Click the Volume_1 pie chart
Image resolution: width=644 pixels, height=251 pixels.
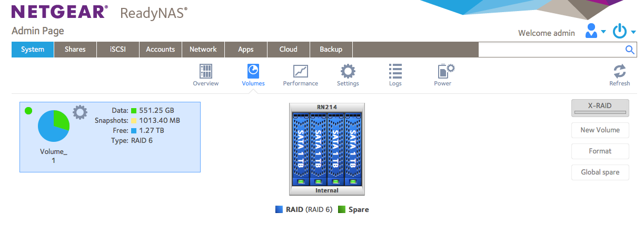(54, 126)
